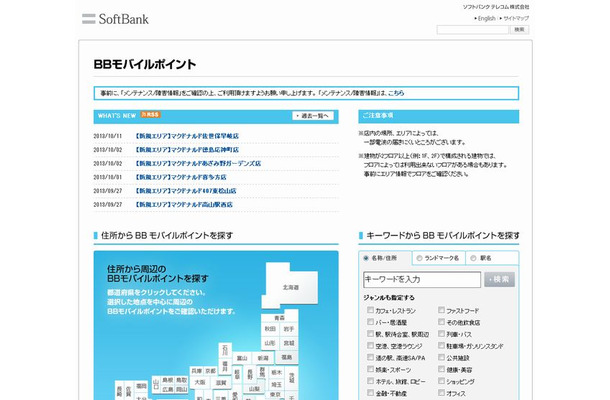Click the SoftBank logo
Viewport: 610px width, 400px height.
pos(115,19)
